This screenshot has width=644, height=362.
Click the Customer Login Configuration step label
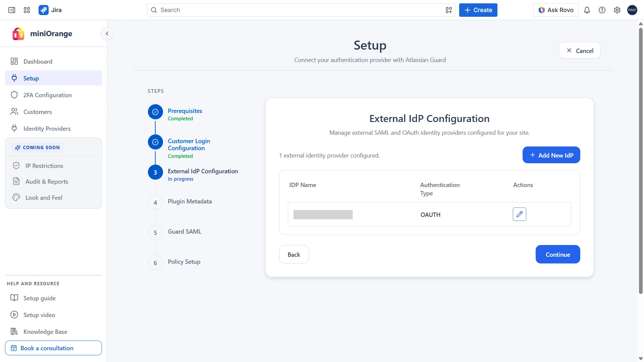pyautogui.click(x=189, y=144)
